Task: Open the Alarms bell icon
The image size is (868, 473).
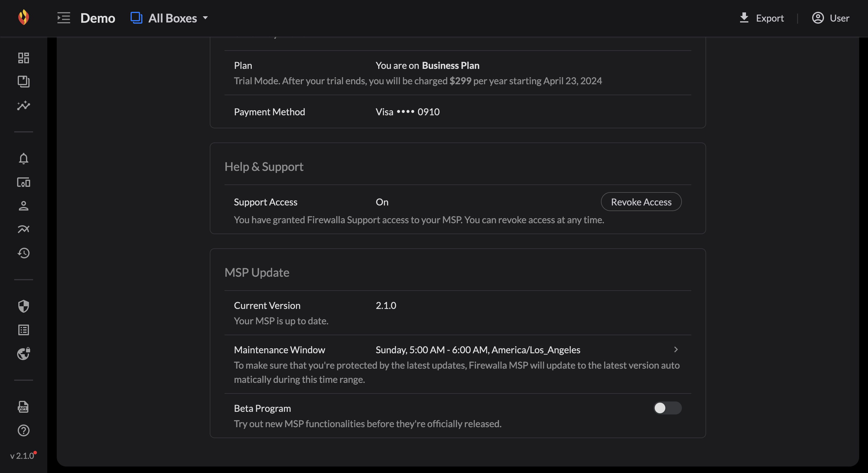Action: [x=24, y=158]
